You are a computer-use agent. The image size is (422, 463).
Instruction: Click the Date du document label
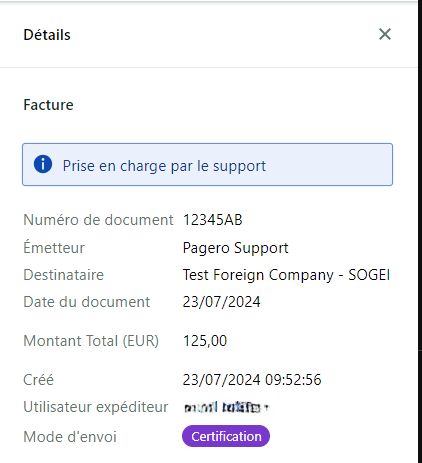click(x=87, y=302)
